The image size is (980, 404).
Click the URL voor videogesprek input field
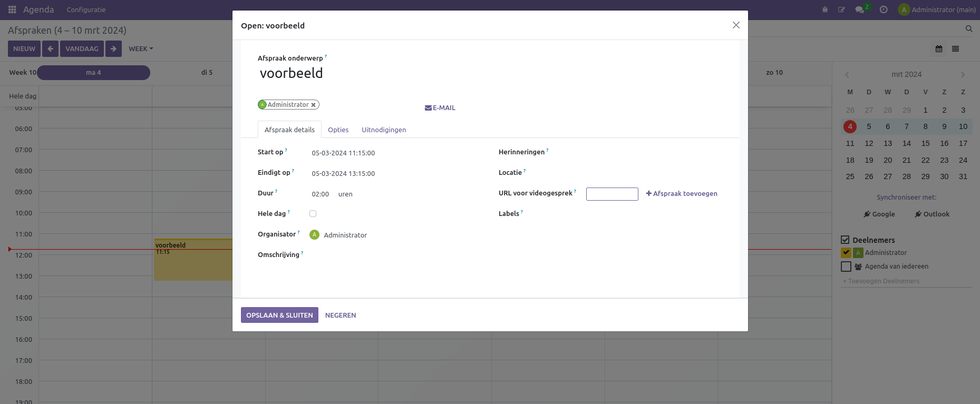tap(612, 194)
